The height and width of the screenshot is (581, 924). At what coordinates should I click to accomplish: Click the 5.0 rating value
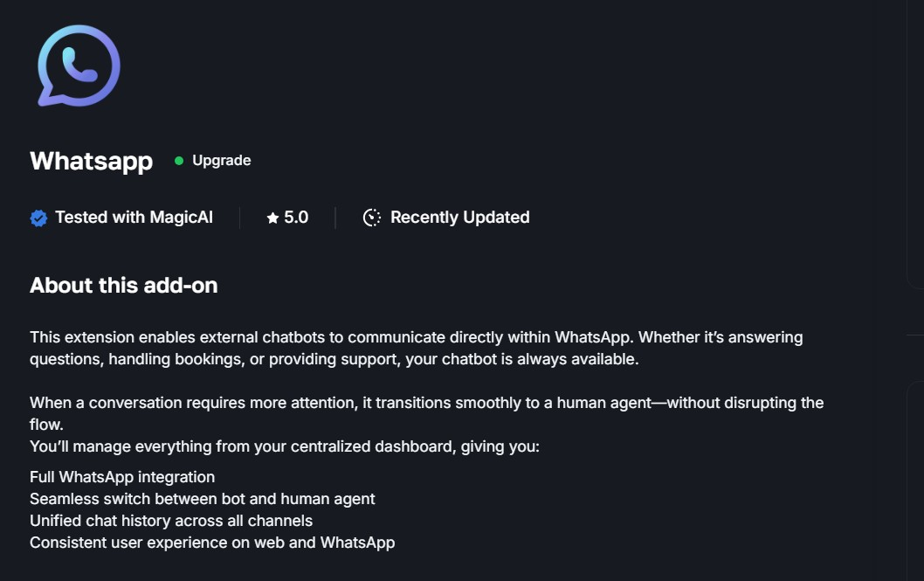coord(296,218)
